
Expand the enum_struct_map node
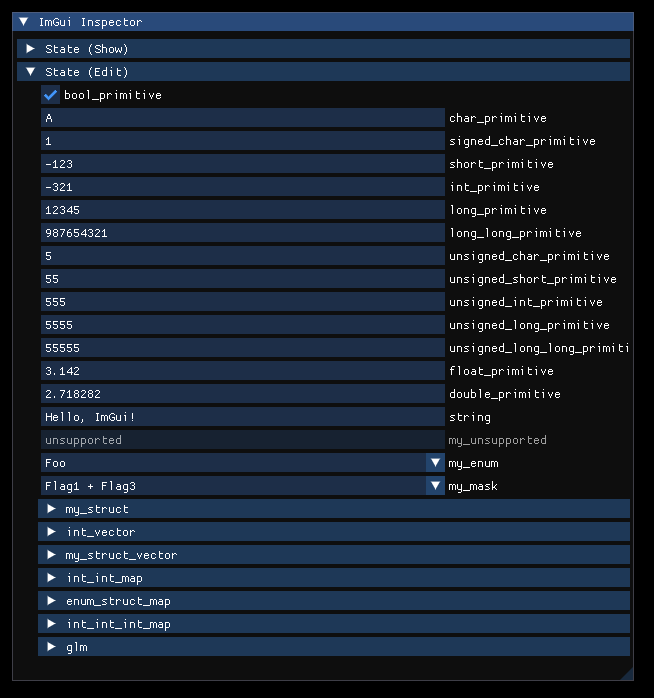pyautogui.click(x=51, y=601)
